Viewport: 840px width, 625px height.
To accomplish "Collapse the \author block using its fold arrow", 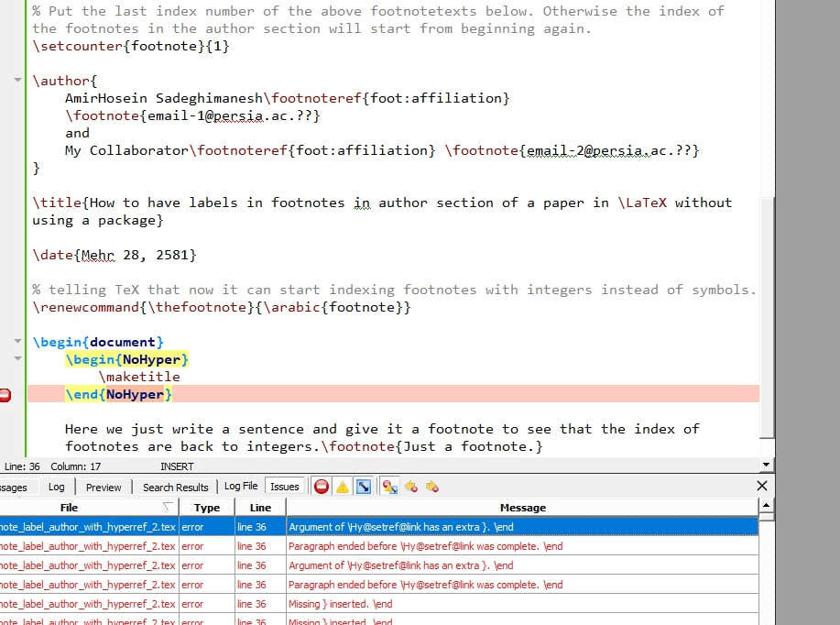I will point(16,80).
